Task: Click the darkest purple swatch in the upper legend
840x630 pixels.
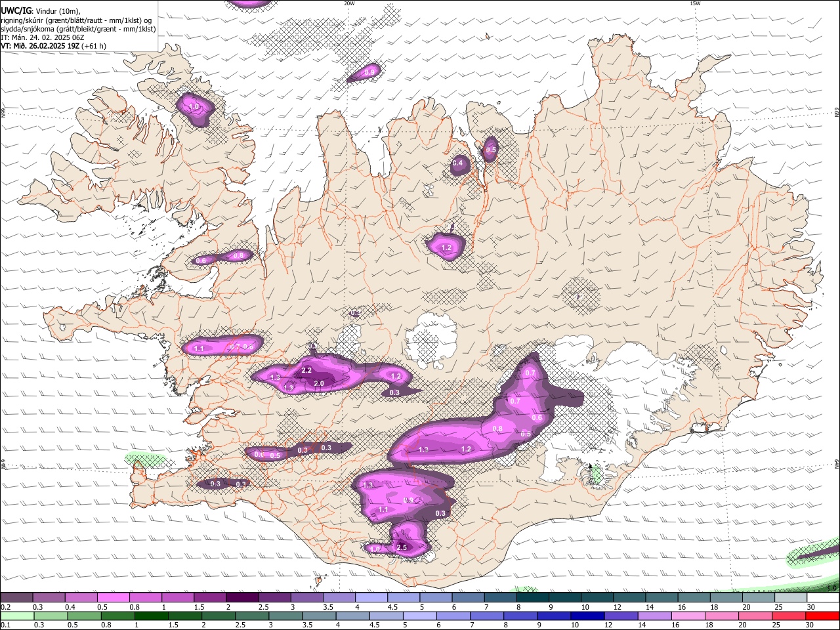Action: (x=242, y=597)
